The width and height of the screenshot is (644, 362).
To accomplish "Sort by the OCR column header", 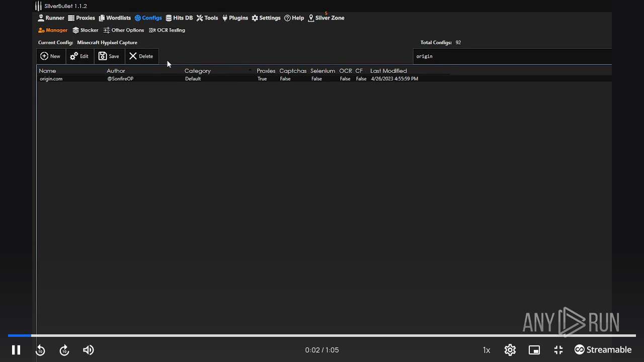I will click(x=345, y=71).
